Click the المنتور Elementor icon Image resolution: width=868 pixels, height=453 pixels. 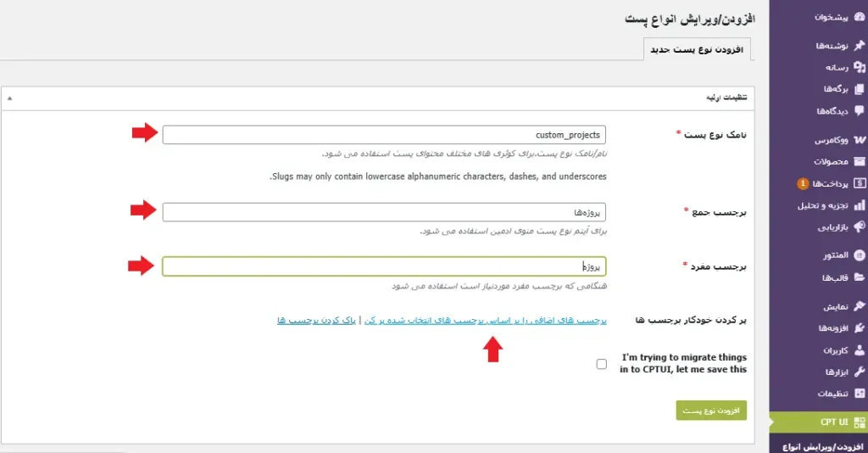[860, 255]
